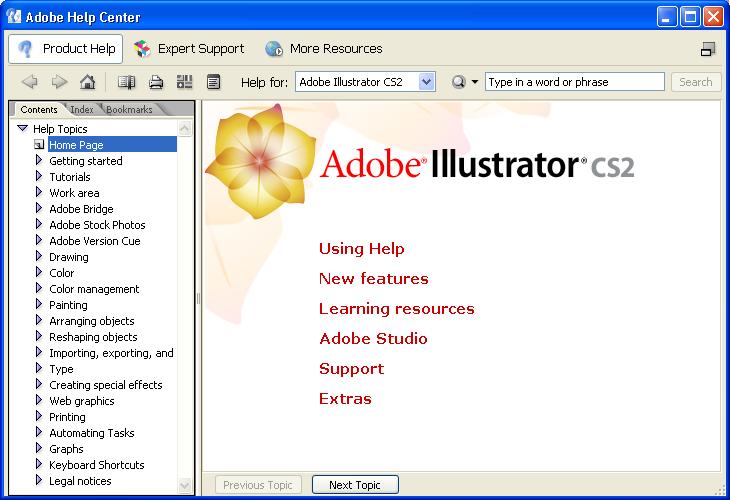The height and width of the screenshot is (500, 730).
Task: Switch to the Index tab
Action: tap(82, 109)
